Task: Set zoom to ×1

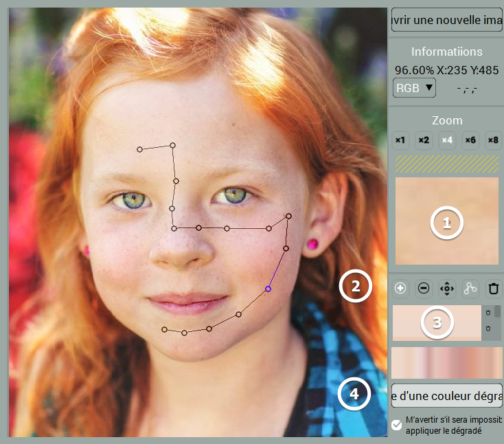Action: (400, 140)
